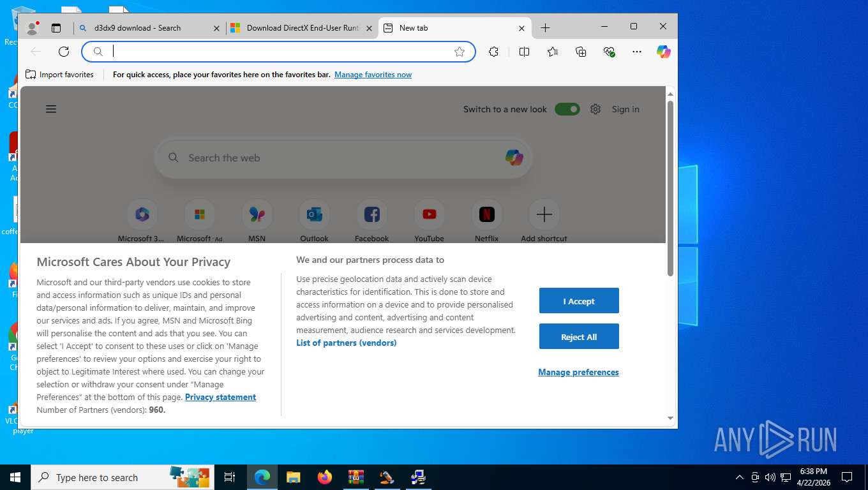Open the Edge profile avatar
This screenshot has width=868, height=490.
coord(31,28)
